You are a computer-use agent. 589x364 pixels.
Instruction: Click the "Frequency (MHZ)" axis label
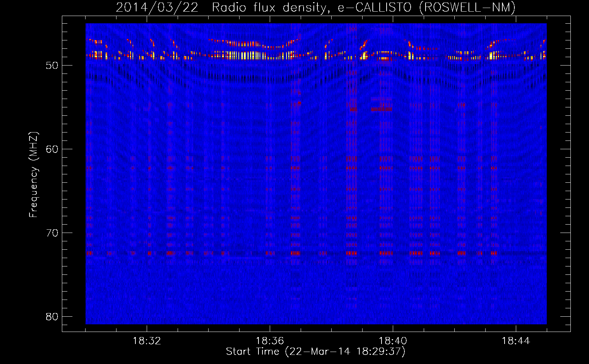33,175
